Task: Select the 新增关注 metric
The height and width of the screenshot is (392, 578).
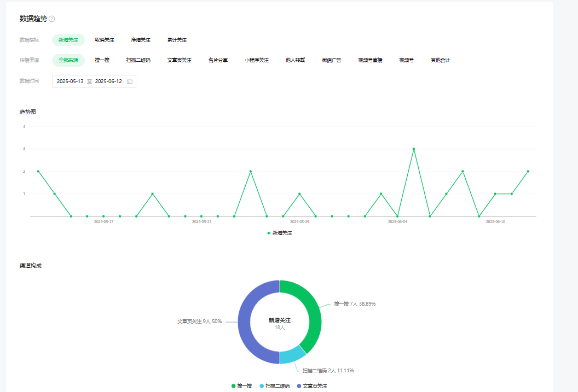Action: pyautogui.click(x=68, y=40)
